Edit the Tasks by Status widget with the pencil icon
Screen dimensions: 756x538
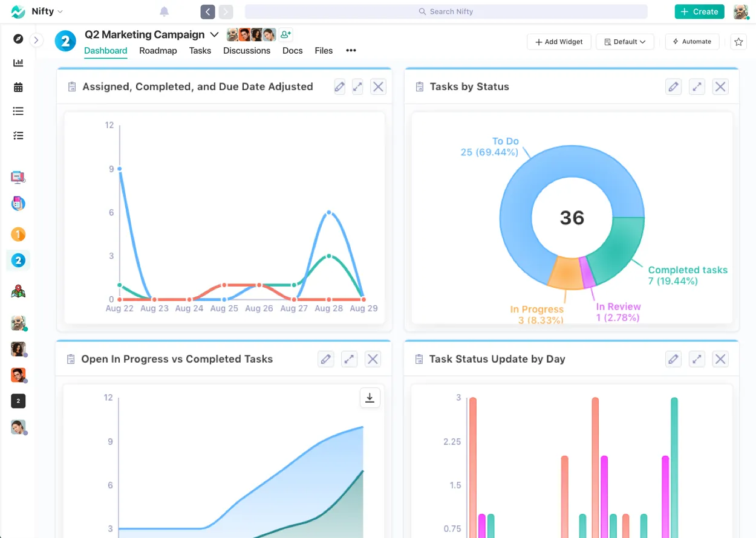pos(673,86)
